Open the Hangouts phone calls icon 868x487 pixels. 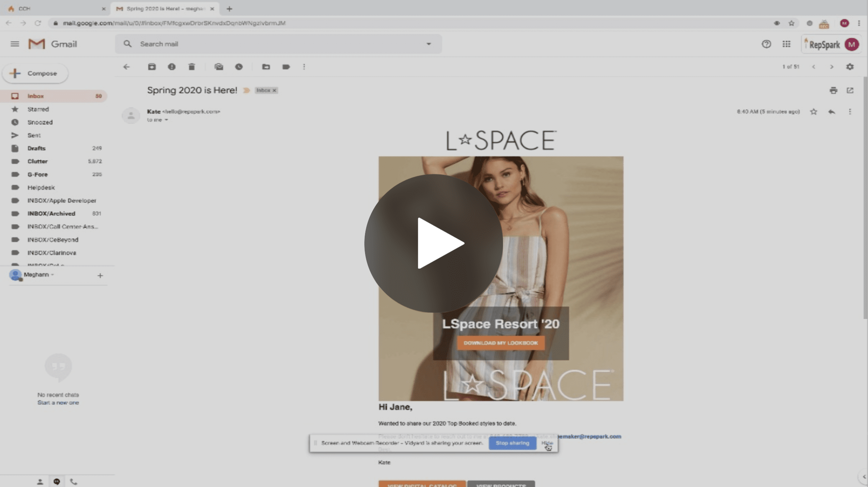pyautogui.click(x=74, y=482)
